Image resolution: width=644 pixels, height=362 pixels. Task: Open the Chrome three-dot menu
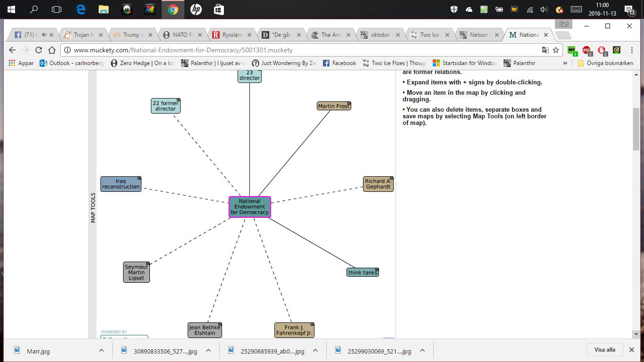(632, 50)
